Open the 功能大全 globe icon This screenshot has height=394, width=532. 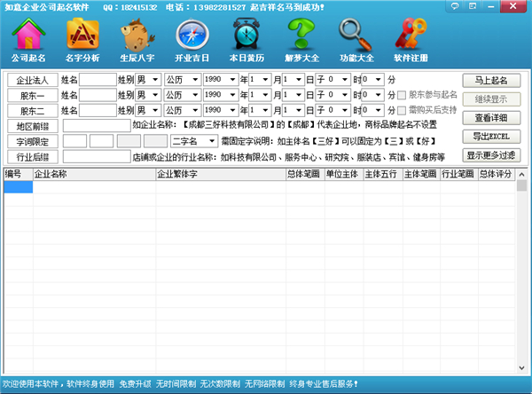point(356,41)
